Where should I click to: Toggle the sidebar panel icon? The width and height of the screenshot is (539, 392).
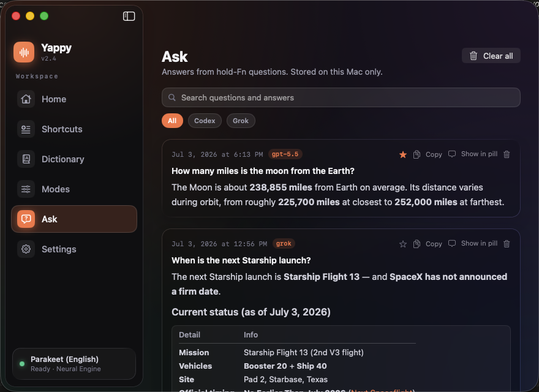click(x=129, y=16)
